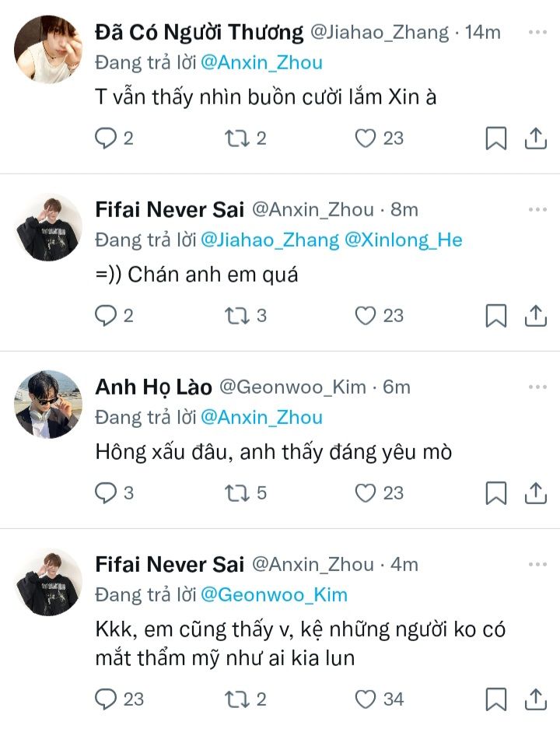The width and height of the screenshot is (560, 729).
Task: Expand more options on the 4m-old tweet
Action: pyautogui.click(x=537, y=564)
